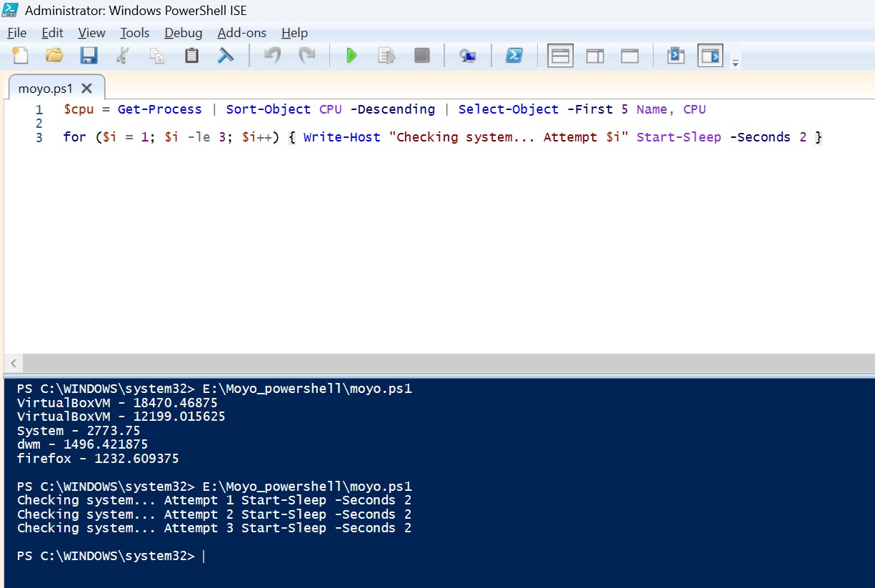Copy selection with Copy icon
Screen dimensions: 875x588
coord(157,55)
